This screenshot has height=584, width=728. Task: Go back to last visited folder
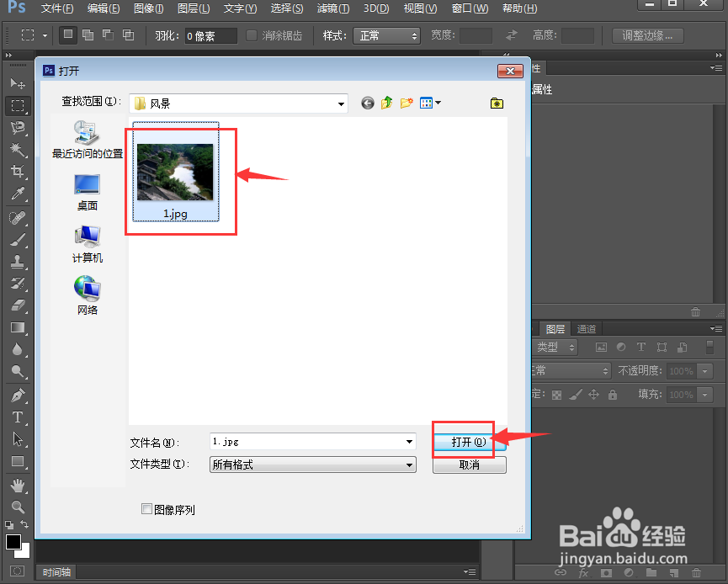[x=367, y=103]
